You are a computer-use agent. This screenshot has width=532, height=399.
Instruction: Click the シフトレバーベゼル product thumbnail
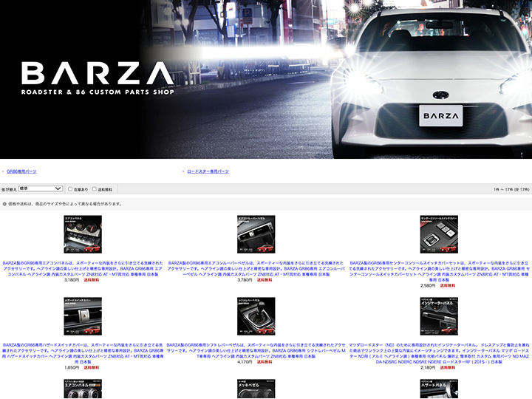click(x=256, y=316)
